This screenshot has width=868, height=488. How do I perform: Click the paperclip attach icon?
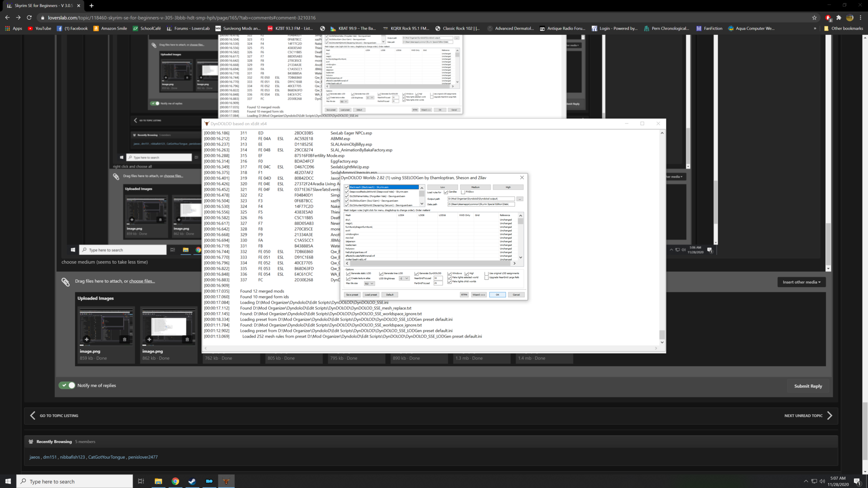point(66,282)
